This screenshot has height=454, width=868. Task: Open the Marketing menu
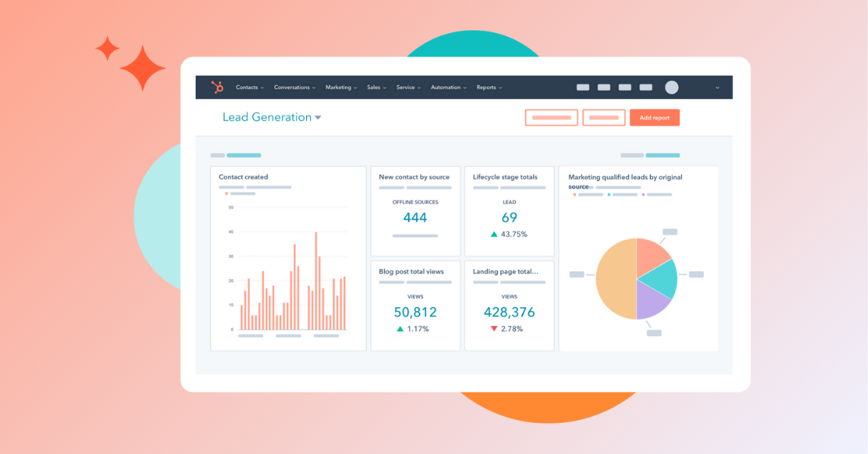pyautogui.click(x=341, y=87)
